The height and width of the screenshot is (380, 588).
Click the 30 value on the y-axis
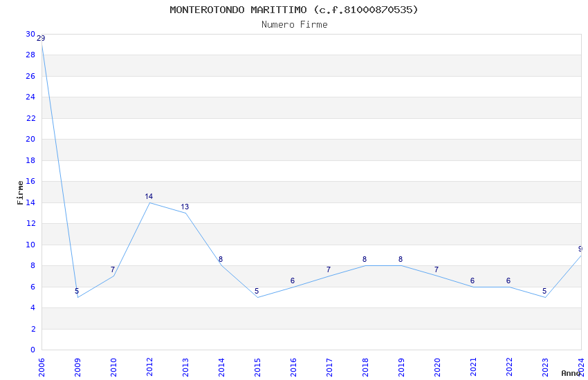[x=30, y=34]
